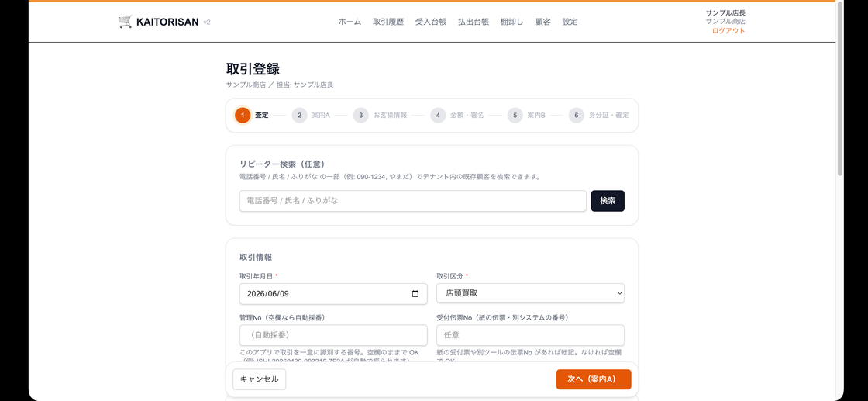
Task: Select step 3 お客様情報 in the stepper
Action: tap(381, 116)
